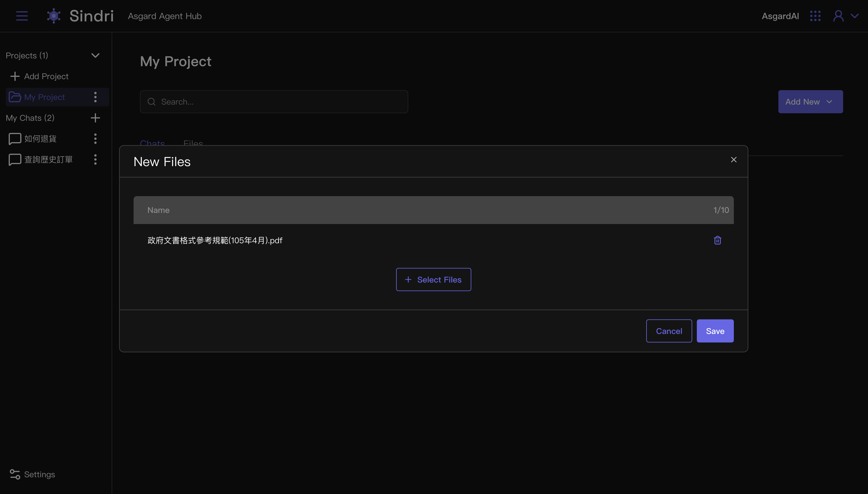
Task: Start a new chat with plus icon
Action: (95, 118)
